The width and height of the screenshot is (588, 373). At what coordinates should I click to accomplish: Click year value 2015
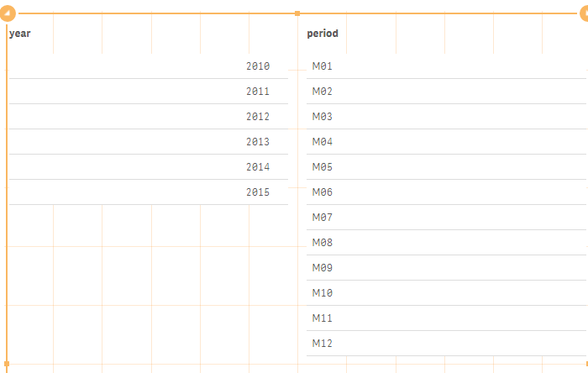pyautogui.click(x=258, y=192)
